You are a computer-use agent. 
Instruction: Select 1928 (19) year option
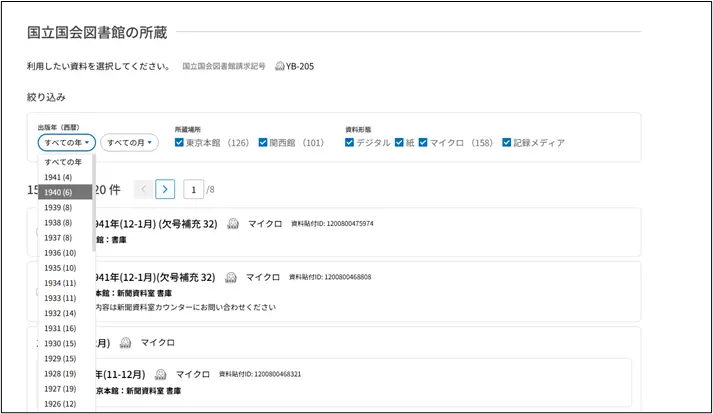pyautogui.click(x=65, y=374)
